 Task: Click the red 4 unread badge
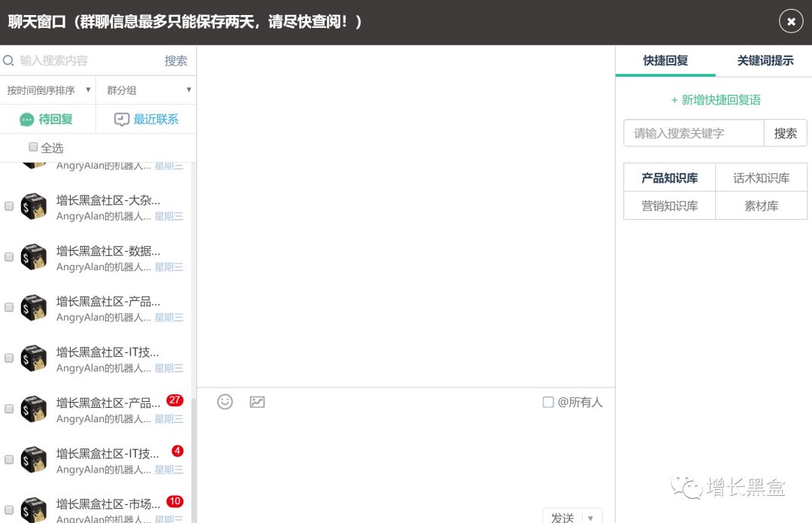pos(177,451)
